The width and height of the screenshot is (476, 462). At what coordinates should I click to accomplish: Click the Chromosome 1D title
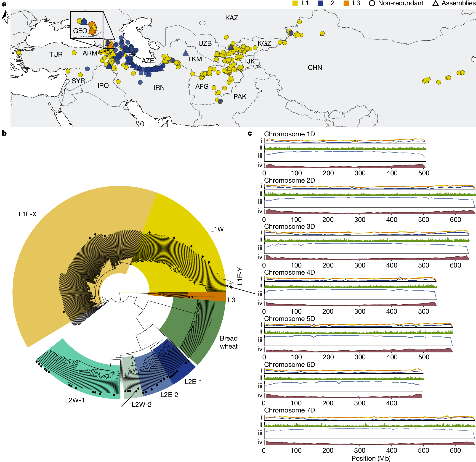pyautogui.click(x=289, y=134)
